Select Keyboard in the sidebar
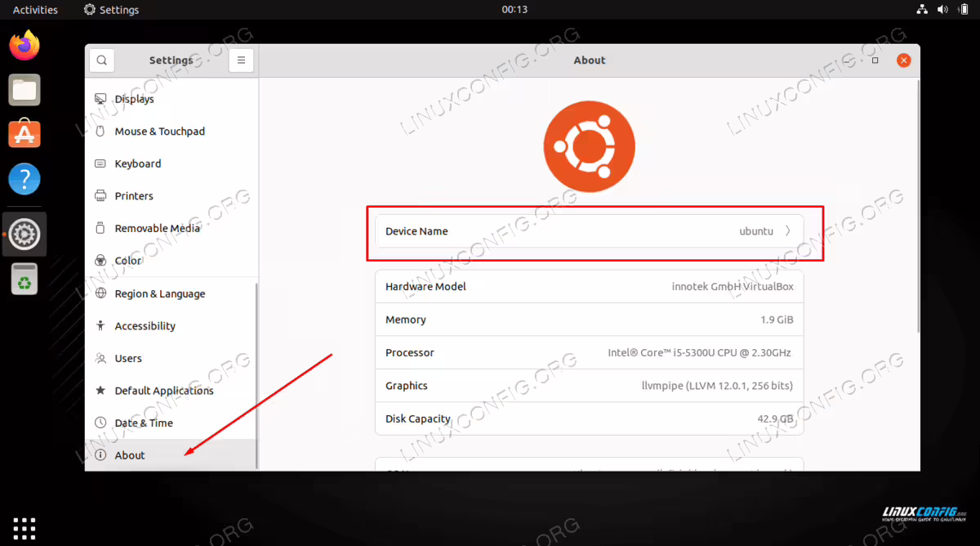Image resolution: width=980 pixels, height=546 pixels. (170, 163)
